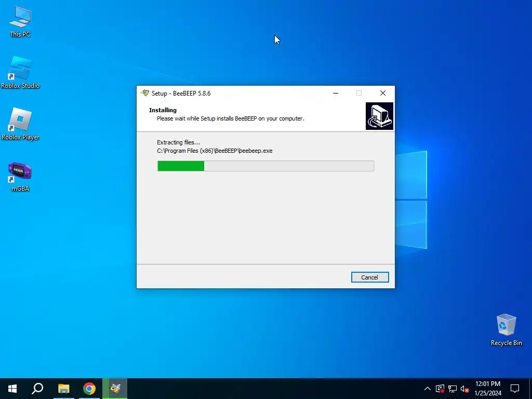Image resolution: width=532 pixels, height=399 pixels.
Task: Open the clock showing 12:01 PM
Action: [x=487, y=389]
